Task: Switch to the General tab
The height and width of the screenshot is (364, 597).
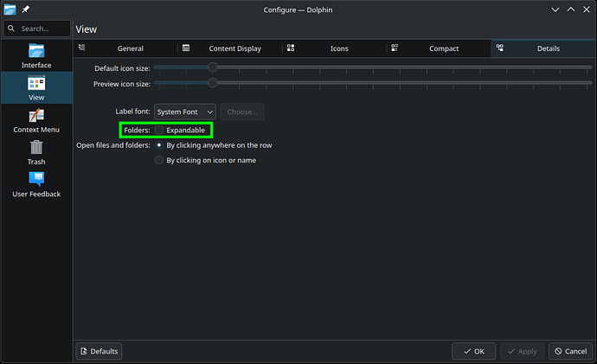Action: tap(130, 48)
